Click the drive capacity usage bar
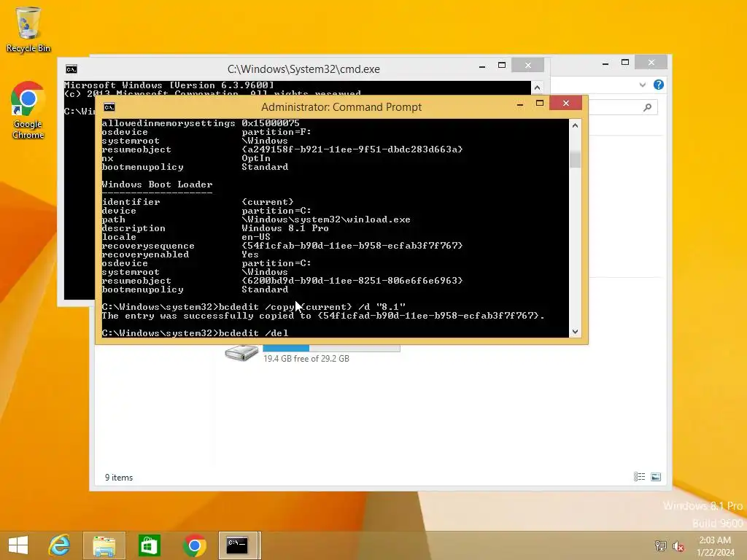 (x=332, y=349)
